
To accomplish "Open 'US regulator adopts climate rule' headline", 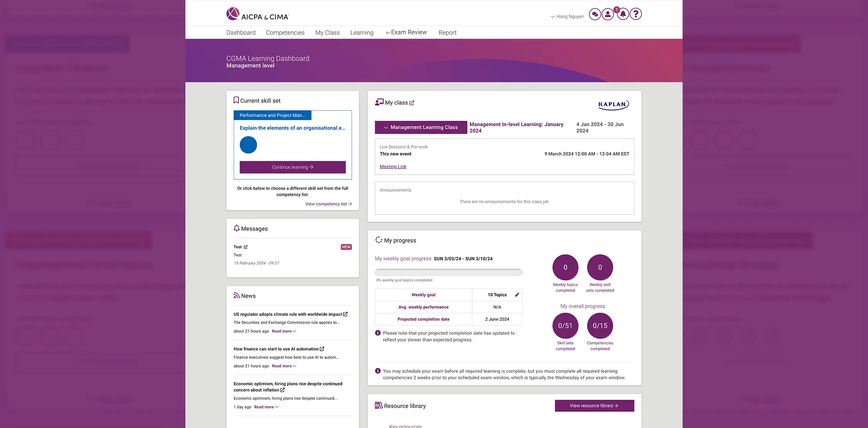I will (x=288, y=314).
